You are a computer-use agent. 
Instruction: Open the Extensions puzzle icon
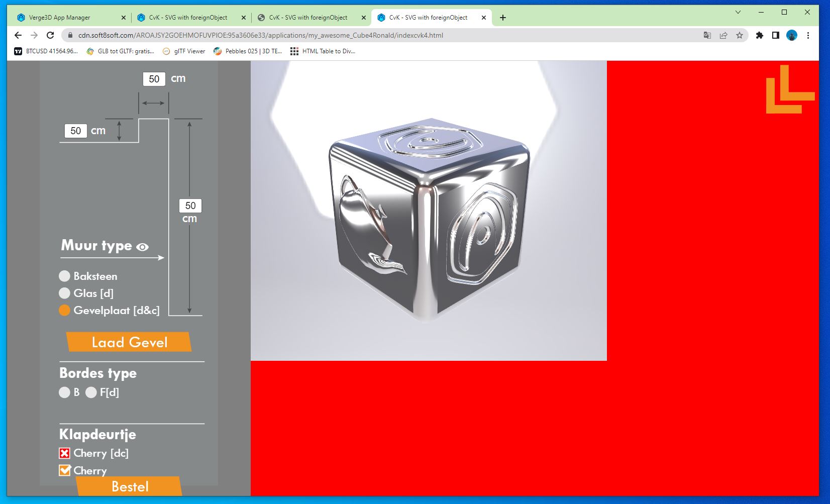click(760, 35)
